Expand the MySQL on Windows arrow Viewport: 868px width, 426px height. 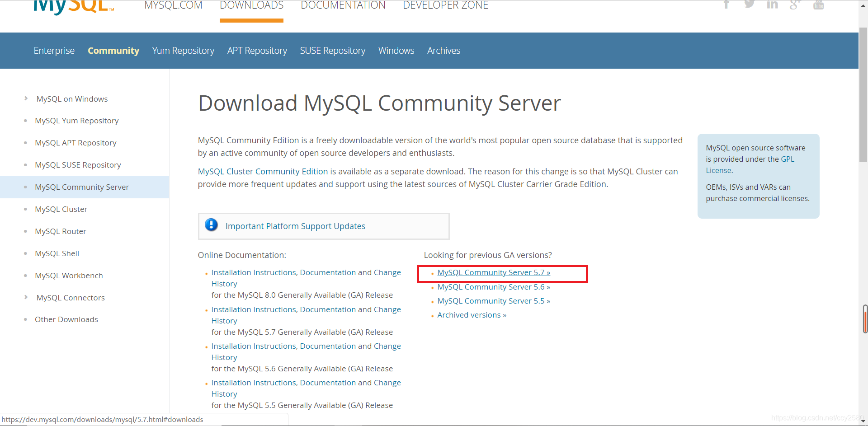point(26,98)
